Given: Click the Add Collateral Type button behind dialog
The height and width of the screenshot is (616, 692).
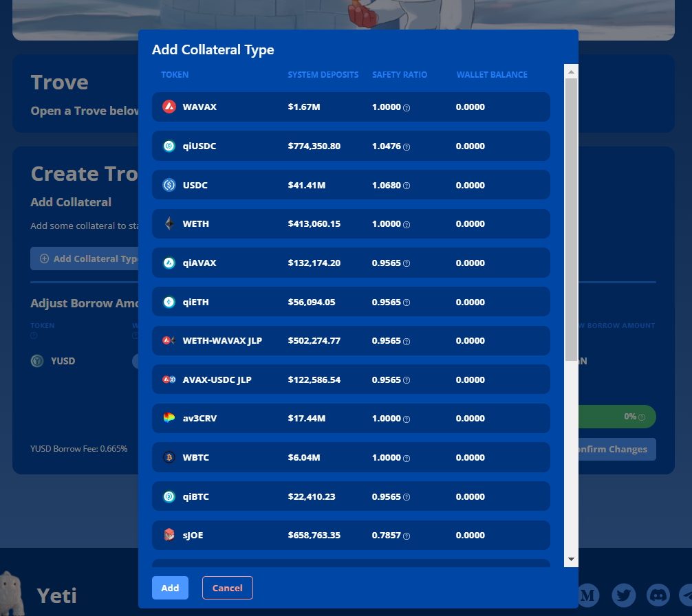Looking at the screenshot, I should click(85, 258).
